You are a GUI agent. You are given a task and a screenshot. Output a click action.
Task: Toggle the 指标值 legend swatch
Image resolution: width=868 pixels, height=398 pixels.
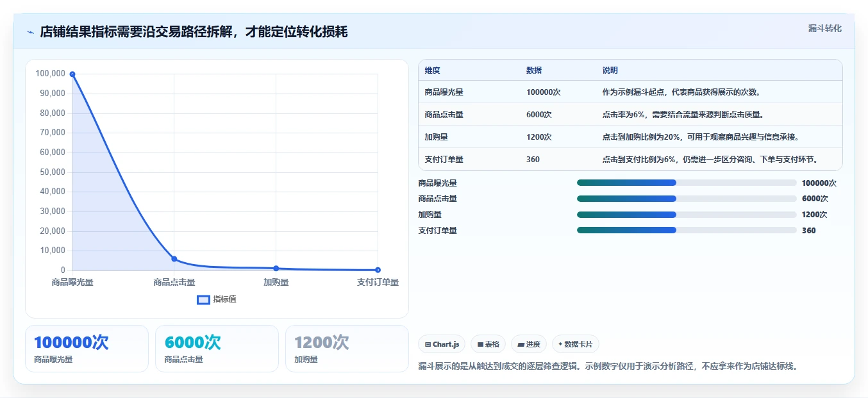[203, 299]
